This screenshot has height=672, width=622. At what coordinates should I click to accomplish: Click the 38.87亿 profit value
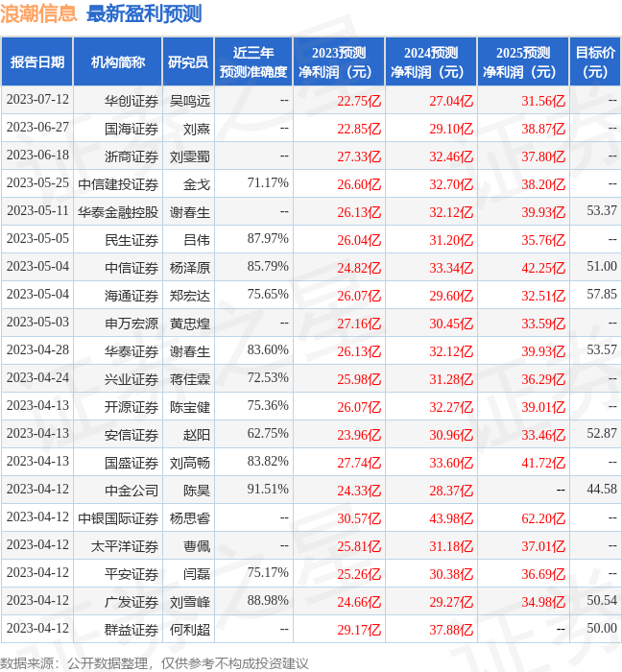coord(543,129)
